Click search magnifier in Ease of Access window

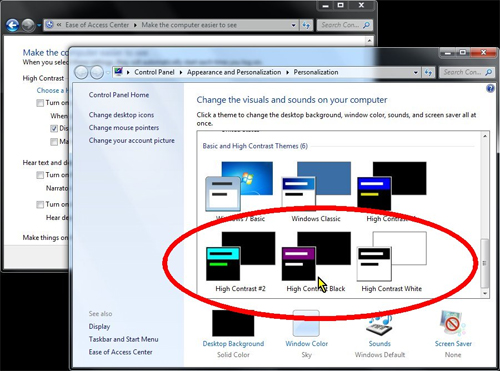click(366, 25)
